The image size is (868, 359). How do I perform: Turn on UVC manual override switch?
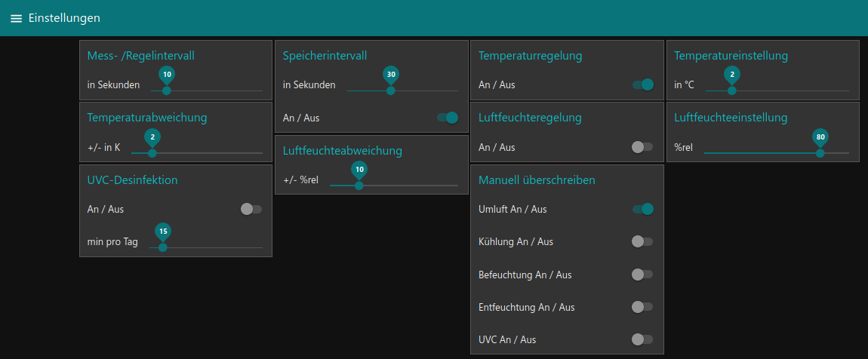(642, 339)
